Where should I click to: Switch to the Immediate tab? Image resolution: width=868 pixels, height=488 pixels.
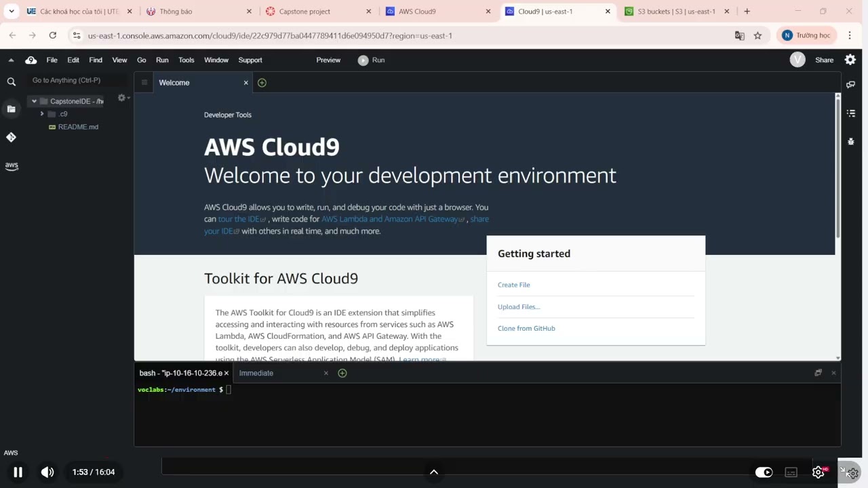(x=256, y=373)
